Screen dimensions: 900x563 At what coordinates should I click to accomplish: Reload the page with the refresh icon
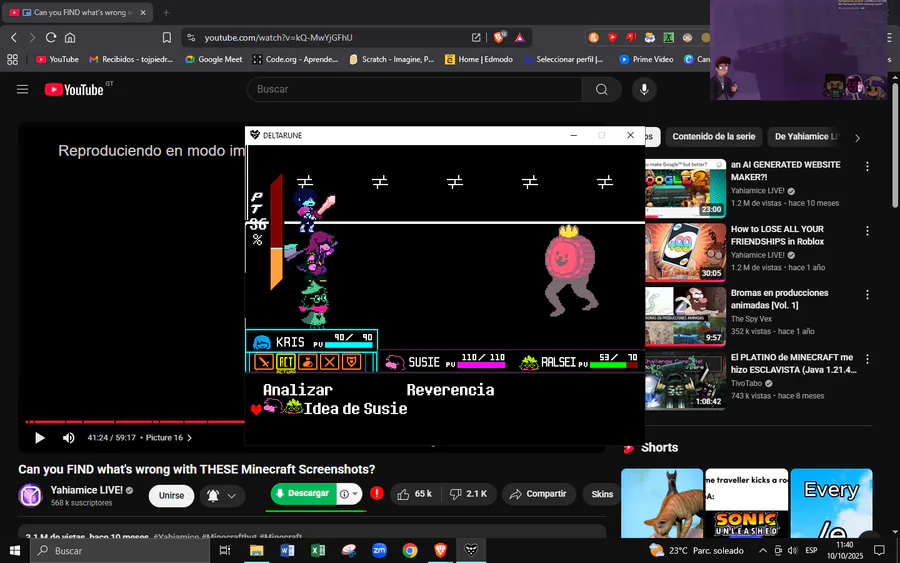[x=51, y=37]
